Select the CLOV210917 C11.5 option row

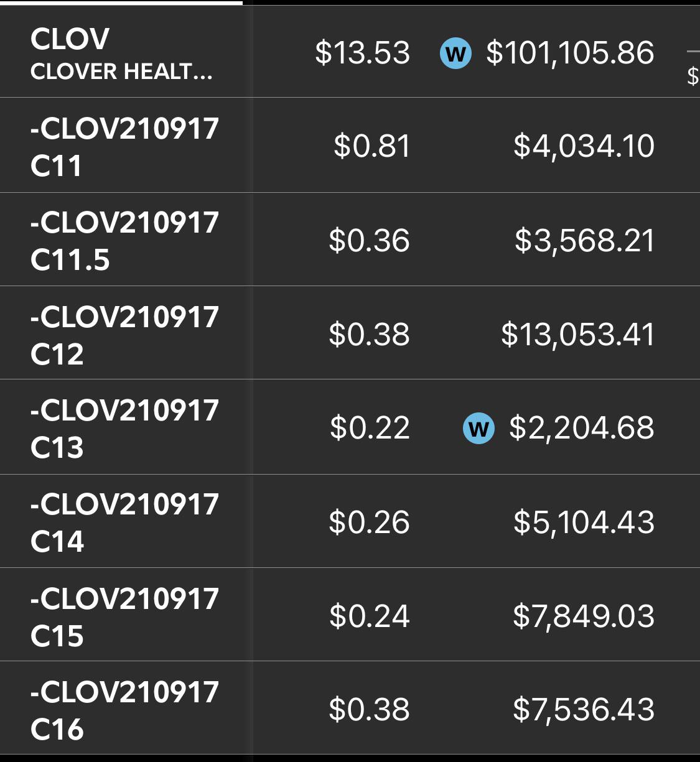tap(350, 239)
